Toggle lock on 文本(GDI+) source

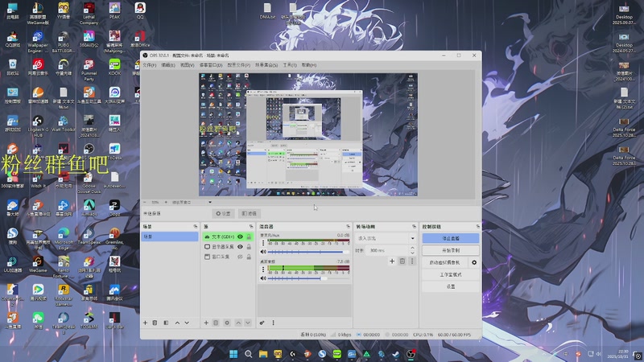(x=249, y=237)
